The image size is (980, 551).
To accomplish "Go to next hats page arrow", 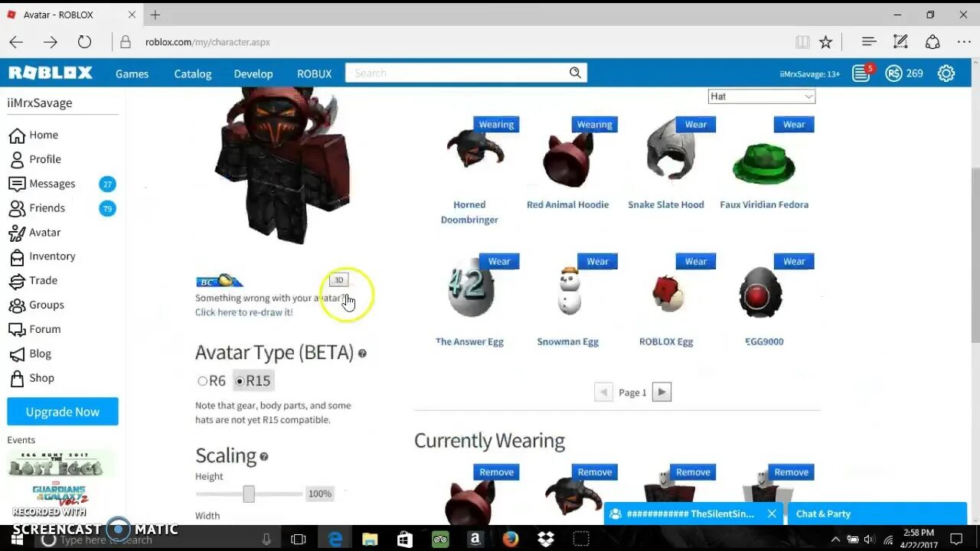I will (662, 392).
